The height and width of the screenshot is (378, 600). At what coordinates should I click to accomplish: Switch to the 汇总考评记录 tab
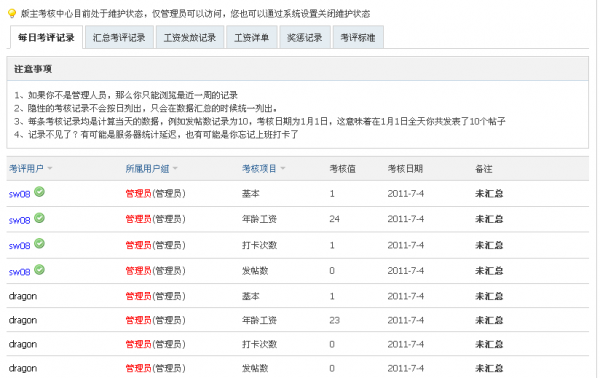click(x=119, y=37)
